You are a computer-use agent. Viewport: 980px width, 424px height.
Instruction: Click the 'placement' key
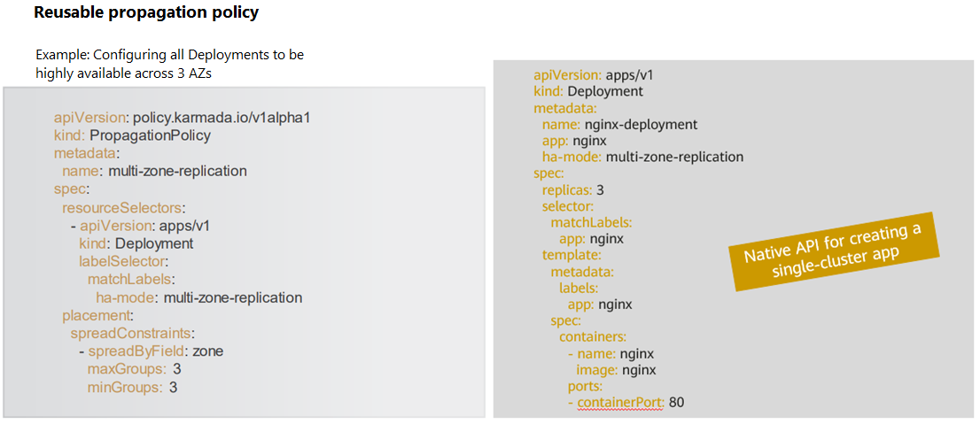point(98,315)
